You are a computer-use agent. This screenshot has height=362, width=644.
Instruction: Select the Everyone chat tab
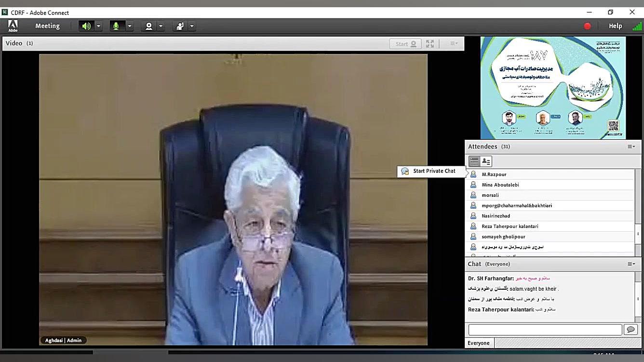(x=479, y=343)
